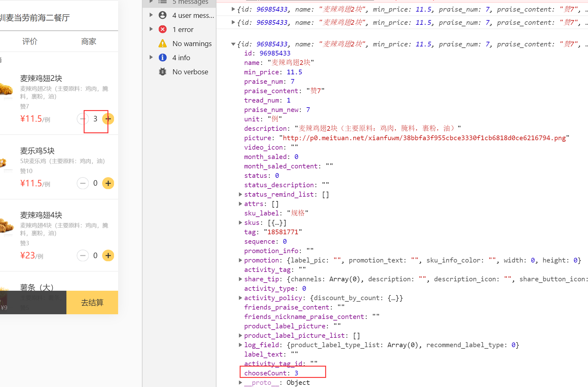The image size is (588, 387).
Task: Switch to the 评价 tab
Action: coord(30,41)
